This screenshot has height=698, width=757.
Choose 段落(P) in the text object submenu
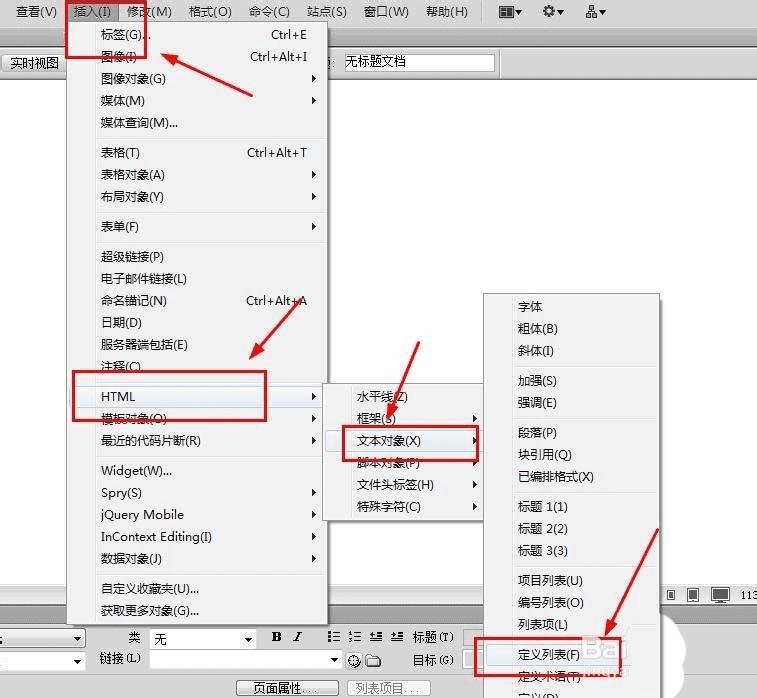point(572,433)
